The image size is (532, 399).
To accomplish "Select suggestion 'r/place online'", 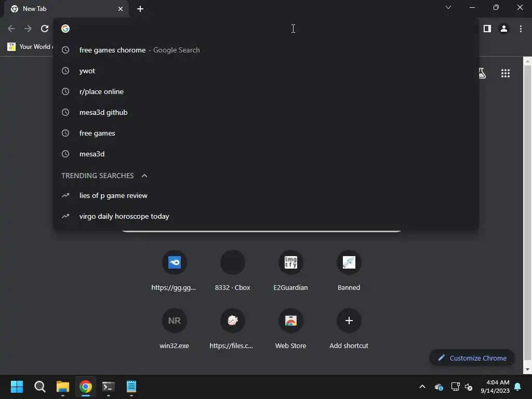I will (266, 91).
